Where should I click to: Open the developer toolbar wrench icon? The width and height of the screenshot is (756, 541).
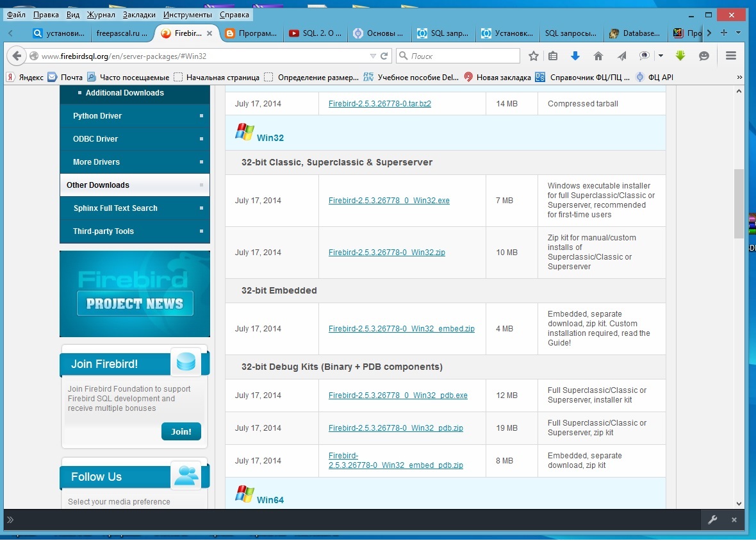click(x=712, y=520)
